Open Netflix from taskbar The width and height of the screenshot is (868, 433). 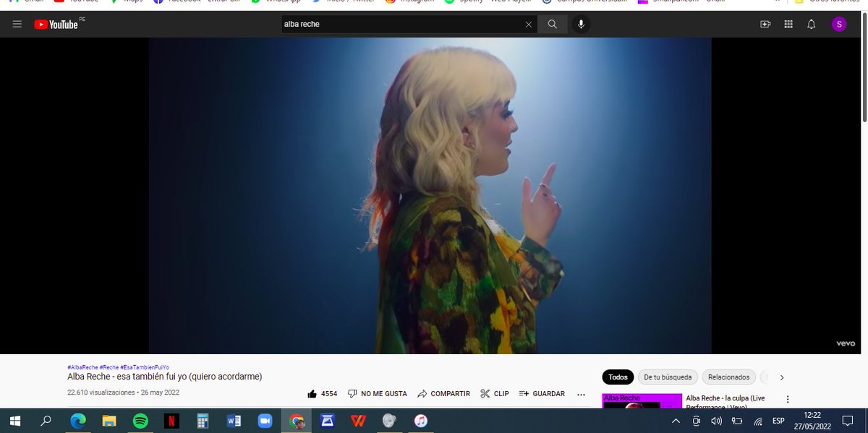tap(171, 420)
